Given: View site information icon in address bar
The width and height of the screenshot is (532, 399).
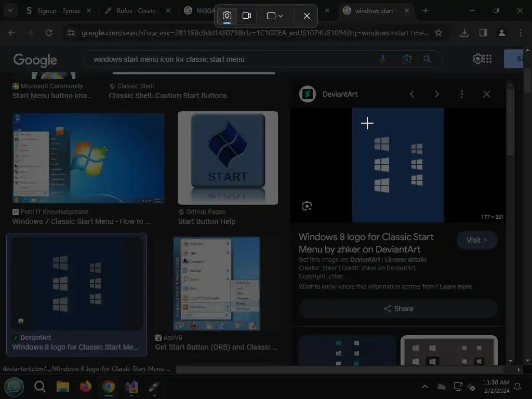Looking at the screenshot, I should (x=71, y=33).
